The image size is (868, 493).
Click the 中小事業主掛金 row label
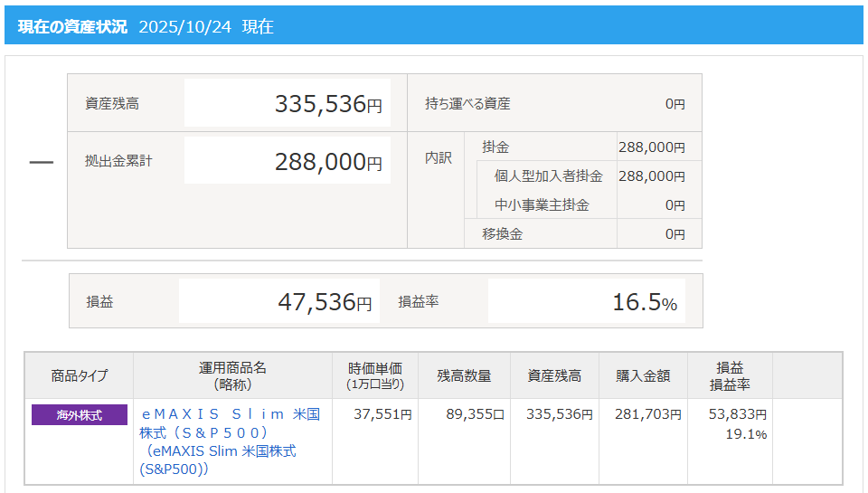pos(542,205)
